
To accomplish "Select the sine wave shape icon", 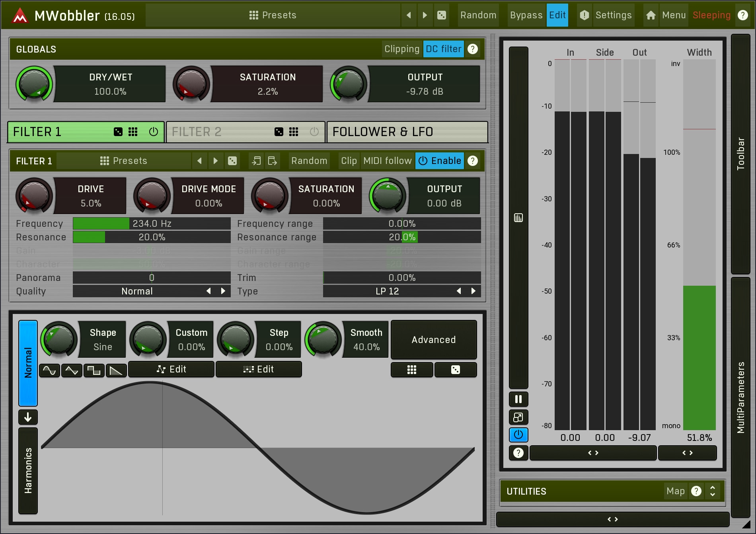I will coord(49,370).
